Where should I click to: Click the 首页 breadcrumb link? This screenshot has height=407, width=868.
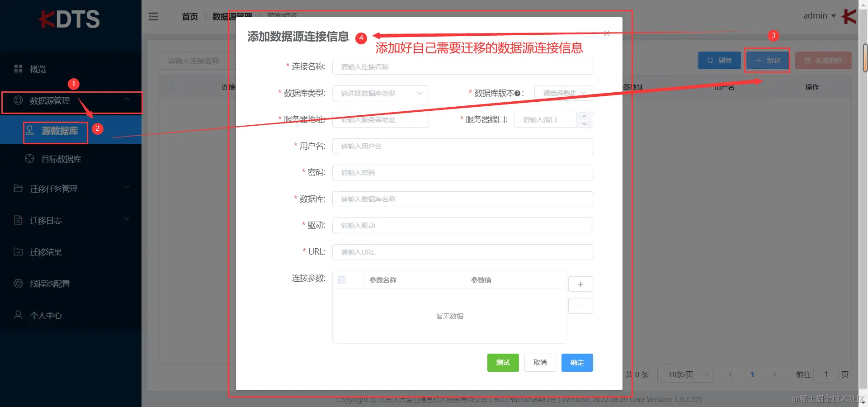[190, 17]
